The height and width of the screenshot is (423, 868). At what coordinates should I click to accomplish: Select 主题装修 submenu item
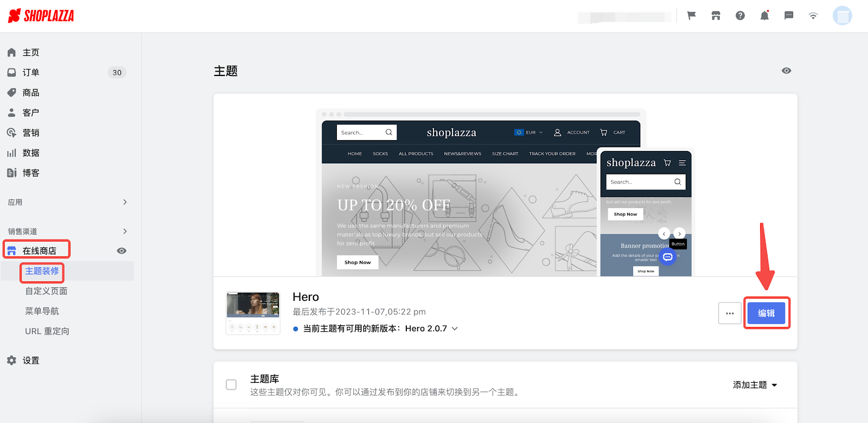pos(42,270)
